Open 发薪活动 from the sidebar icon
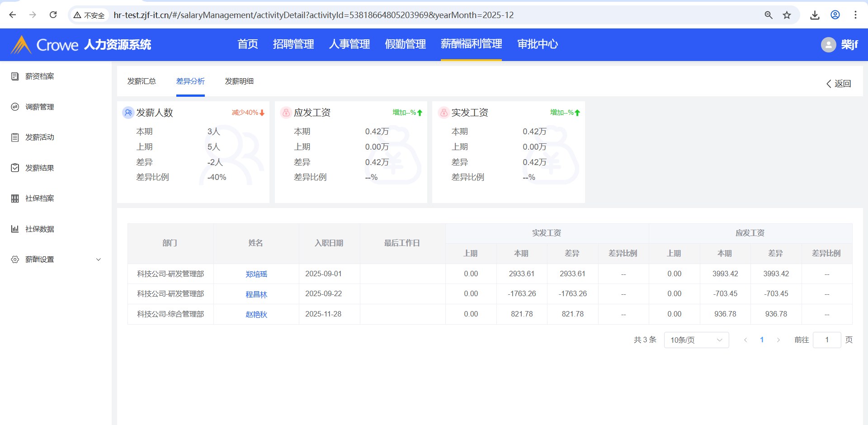 (x=15, y=137)
